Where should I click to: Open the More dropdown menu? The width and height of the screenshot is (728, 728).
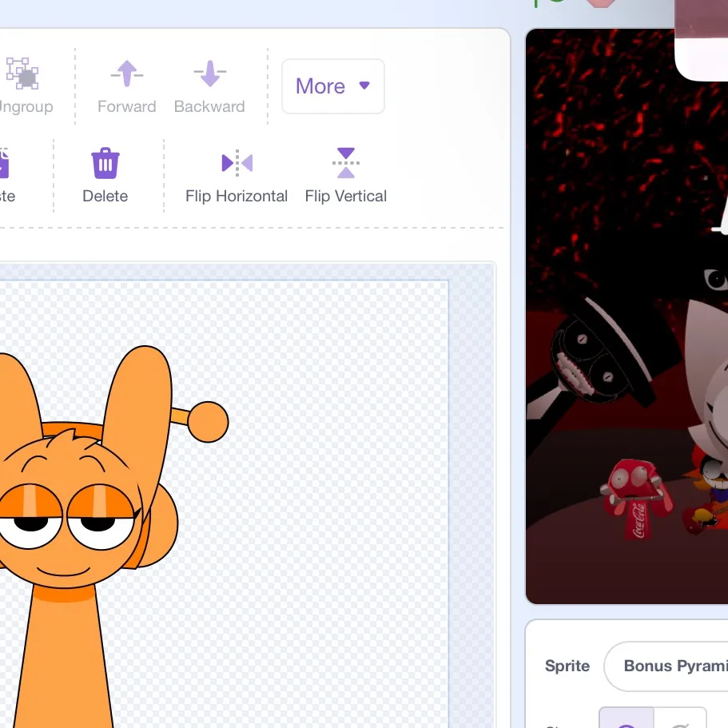pos(333,86)
